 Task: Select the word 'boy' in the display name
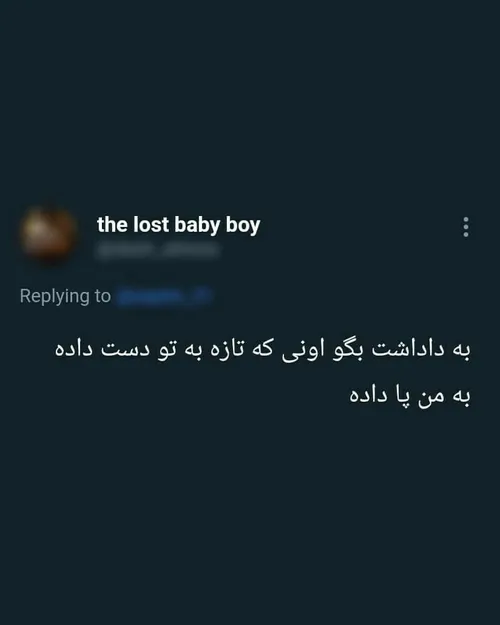coord(243,226)
